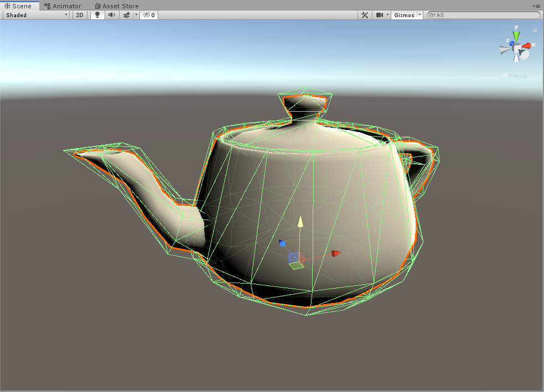This screenshot has height=392, width=544.
Task: Click the blue plane handle of move gizmo
Action: (x=293, y=257)
